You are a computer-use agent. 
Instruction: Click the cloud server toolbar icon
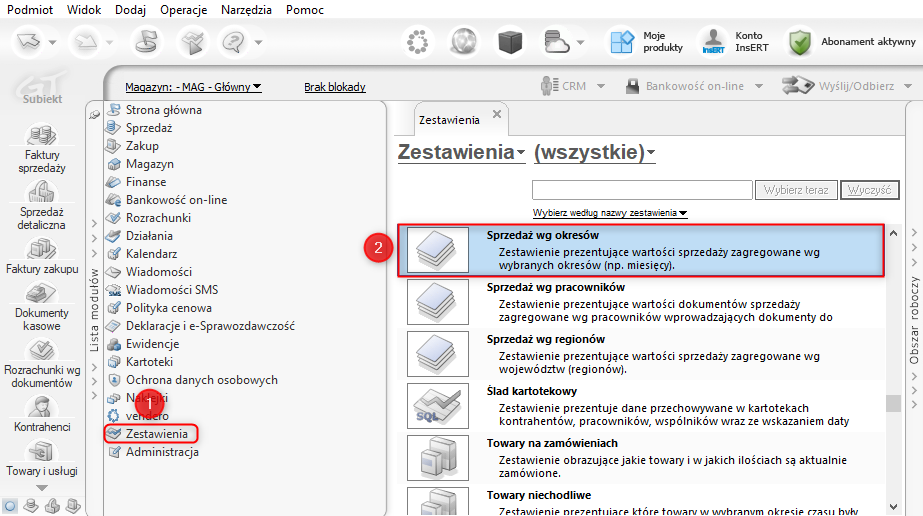click(x=556, y=42)
